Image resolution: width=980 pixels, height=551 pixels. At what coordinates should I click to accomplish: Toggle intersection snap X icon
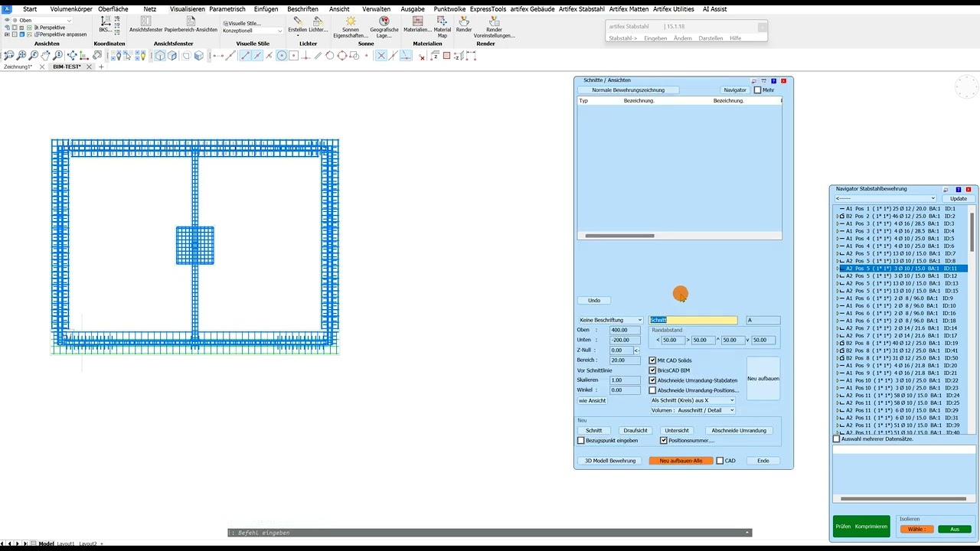pyautogui.click(x=381, y=56)
